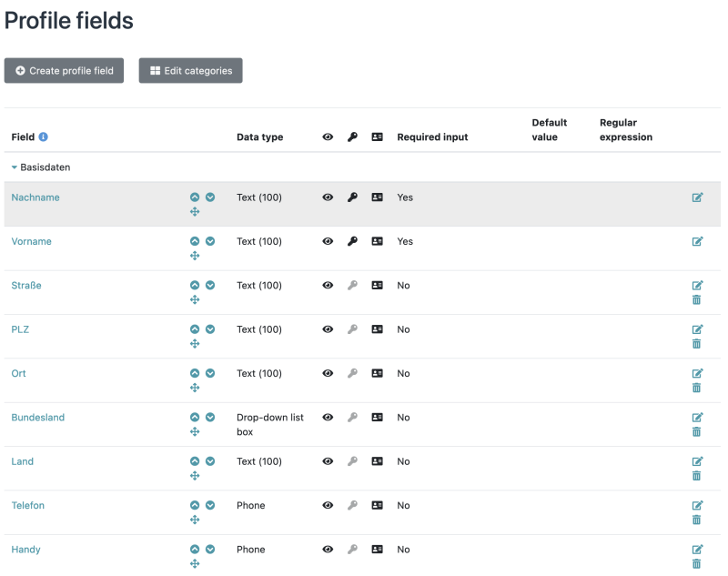Viewport: 728px width, 576px height.
Task: Collapse the Basisdaten category
Action: (13, 167)
